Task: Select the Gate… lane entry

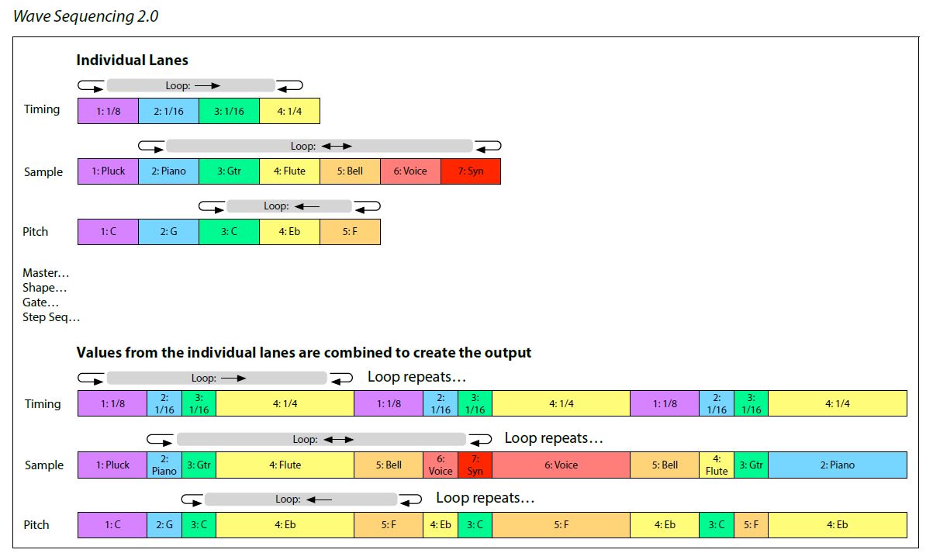Action: [x=40, y=302]
